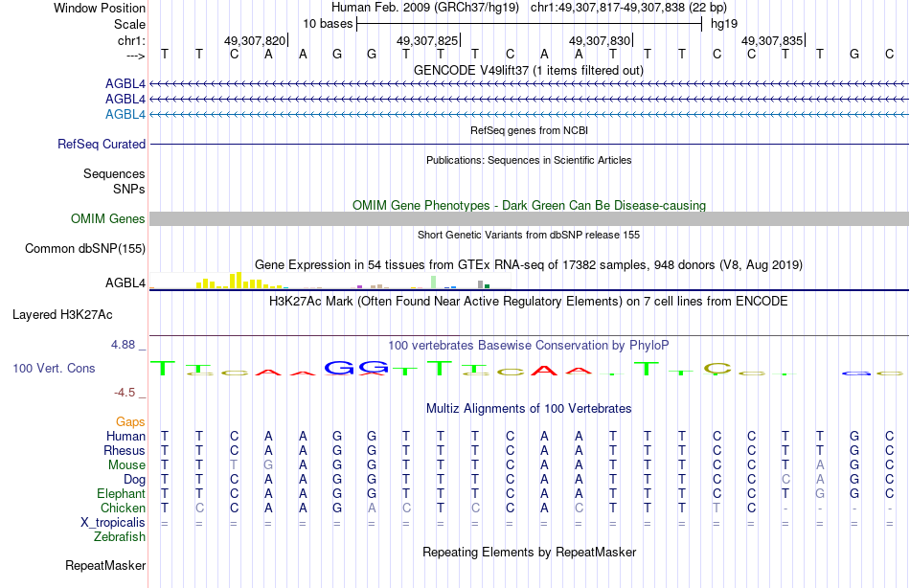Click the 49,307,835 position marker

point(773,40)
